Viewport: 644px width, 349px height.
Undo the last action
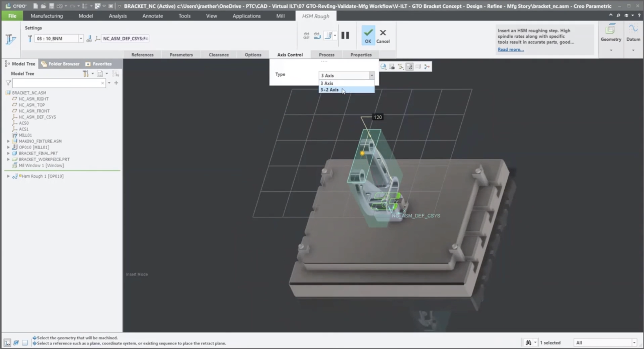(59, 6)
